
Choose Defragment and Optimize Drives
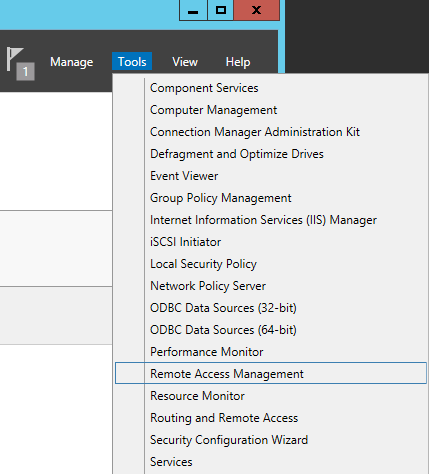[237, 154]
